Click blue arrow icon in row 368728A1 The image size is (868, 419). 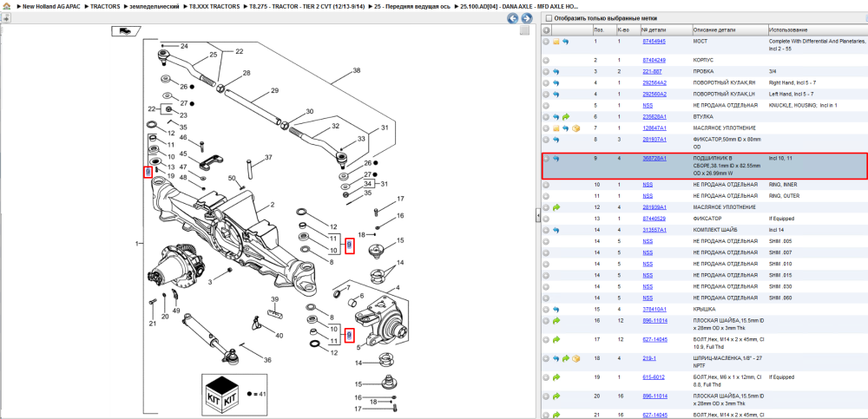pos(556,158)
